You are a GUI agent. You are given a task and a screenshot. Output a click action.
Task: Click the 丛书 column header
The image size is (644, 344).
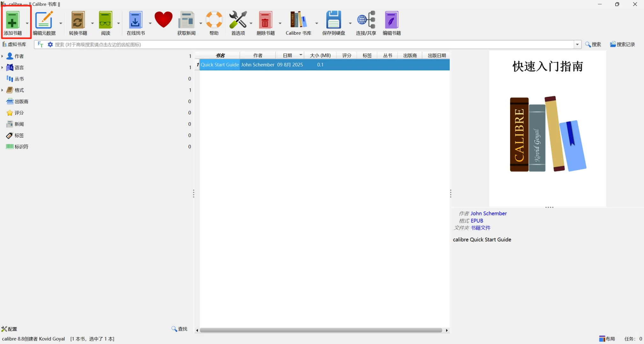click(387, 55)
